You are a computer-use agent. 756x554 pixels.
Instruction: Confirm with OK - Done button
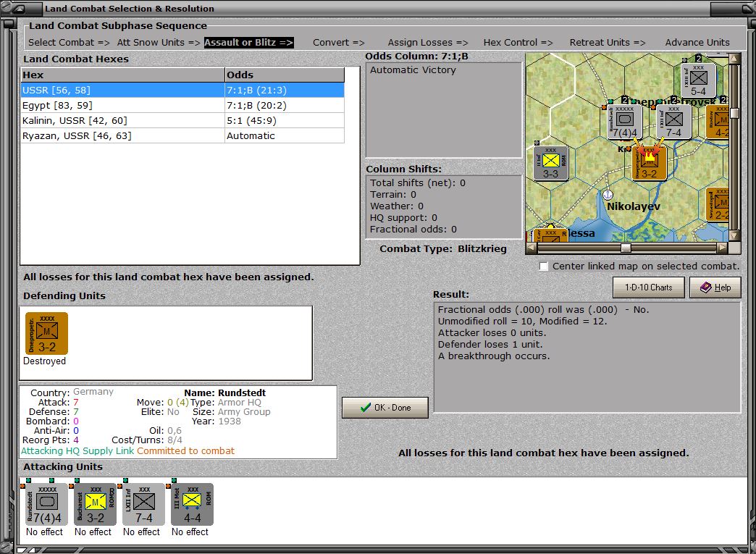click(385, 408)
